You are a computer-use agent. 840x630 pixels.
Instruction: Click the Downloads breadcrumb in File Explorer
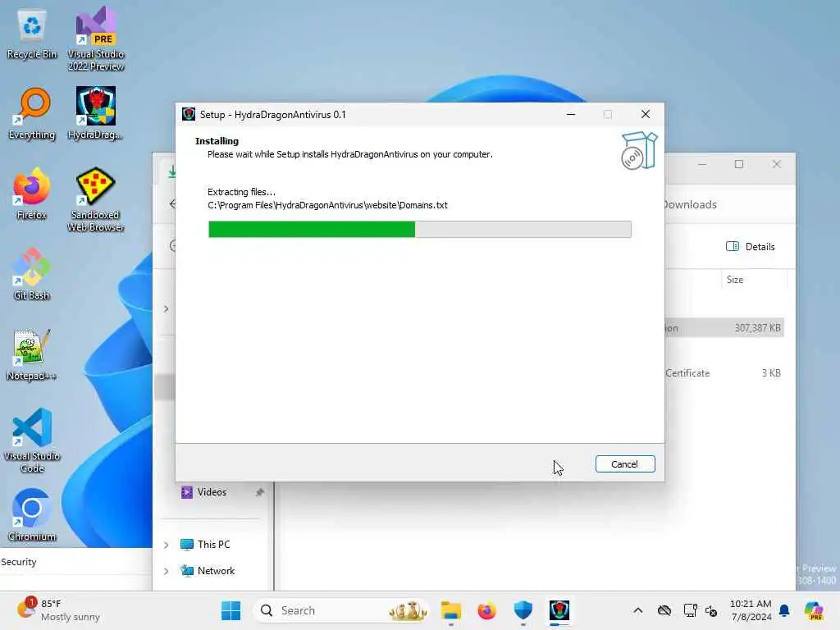(690, 204)
